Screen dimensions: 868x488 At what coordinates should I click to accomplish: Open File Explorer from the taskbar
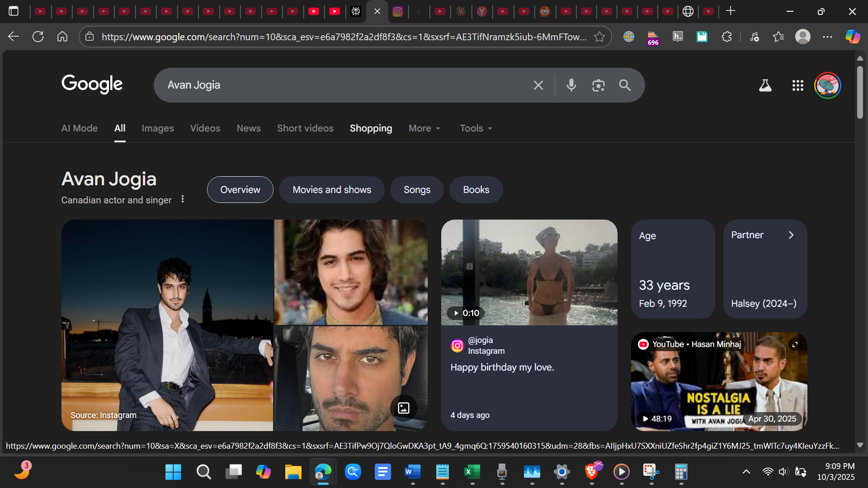pyautogui.click(x=293, y=472)
